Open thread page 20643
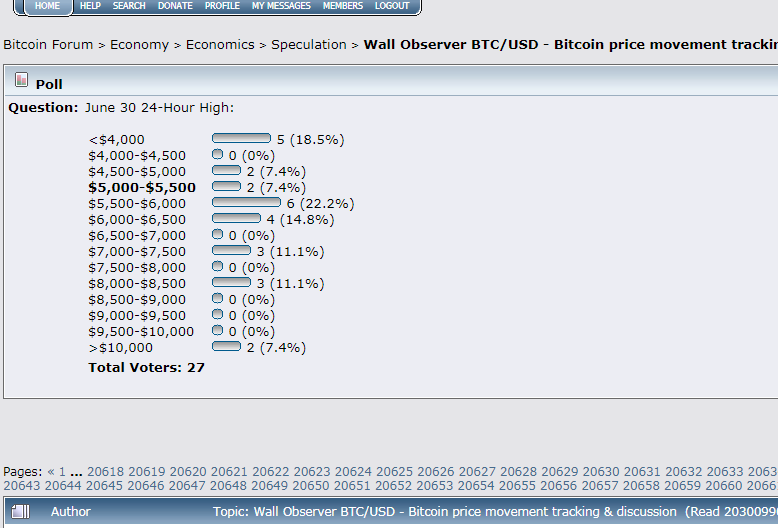The height and width of the screenshot is (528, 778). [x=22, y=485]
